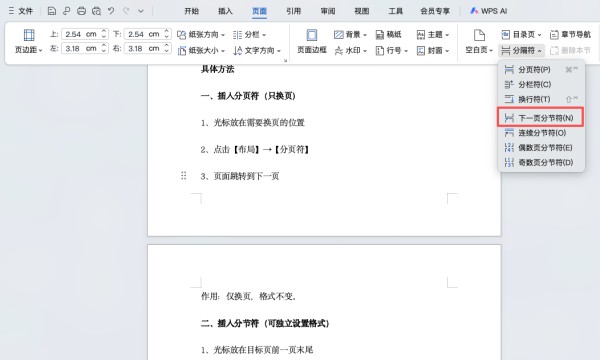
Task: Go to the 视图 tab
Action: click(362, 11)
